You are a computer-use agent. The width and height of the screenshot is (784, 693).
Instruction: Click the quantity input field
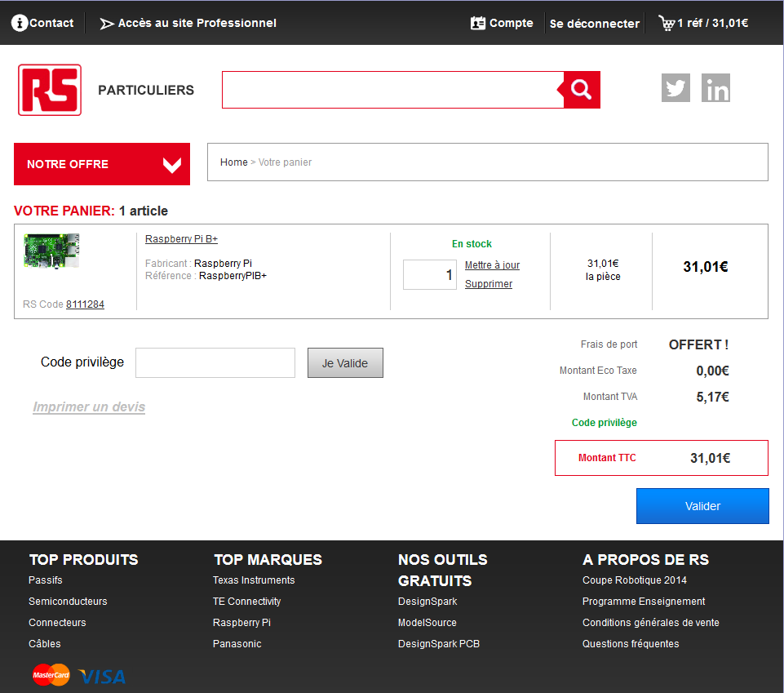[430, 275]
